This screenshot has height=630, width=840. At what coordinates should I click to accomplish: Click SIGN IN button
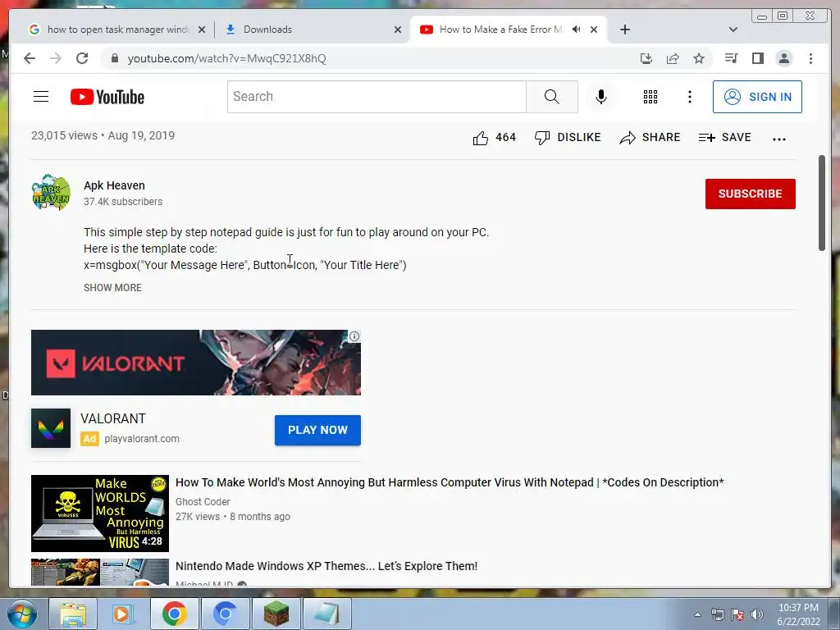tap(757, 97)
